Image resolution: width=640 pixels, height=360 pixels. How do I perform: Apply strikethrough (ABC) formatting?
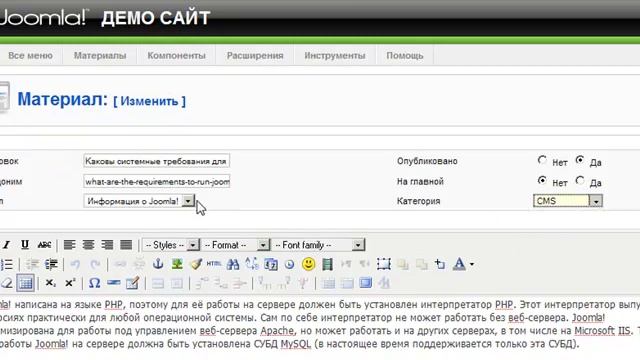coord(44,245)
